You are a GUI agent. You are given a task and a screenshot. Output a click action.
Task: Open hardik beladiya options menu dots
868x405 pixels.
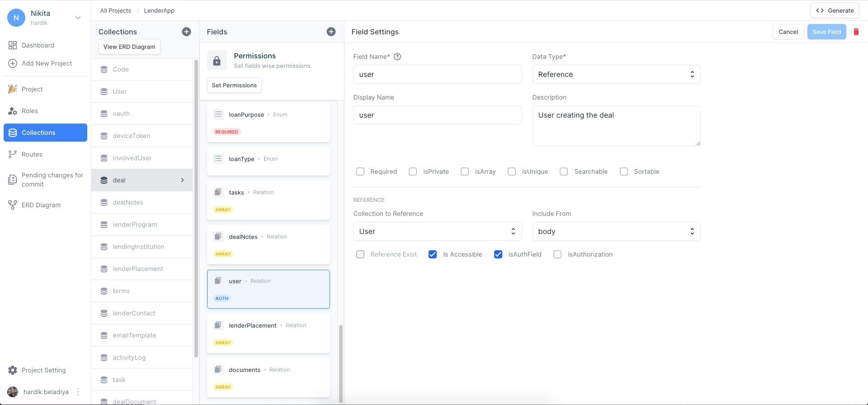(x=78, y=392)
